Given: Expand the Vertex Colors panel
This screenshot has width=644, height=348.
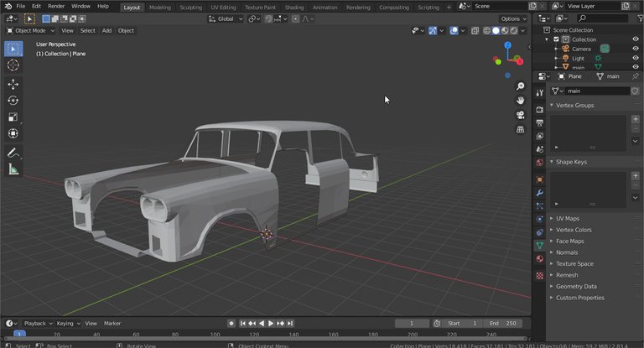Looking at the screenshot, I should [x=574, y=230].
